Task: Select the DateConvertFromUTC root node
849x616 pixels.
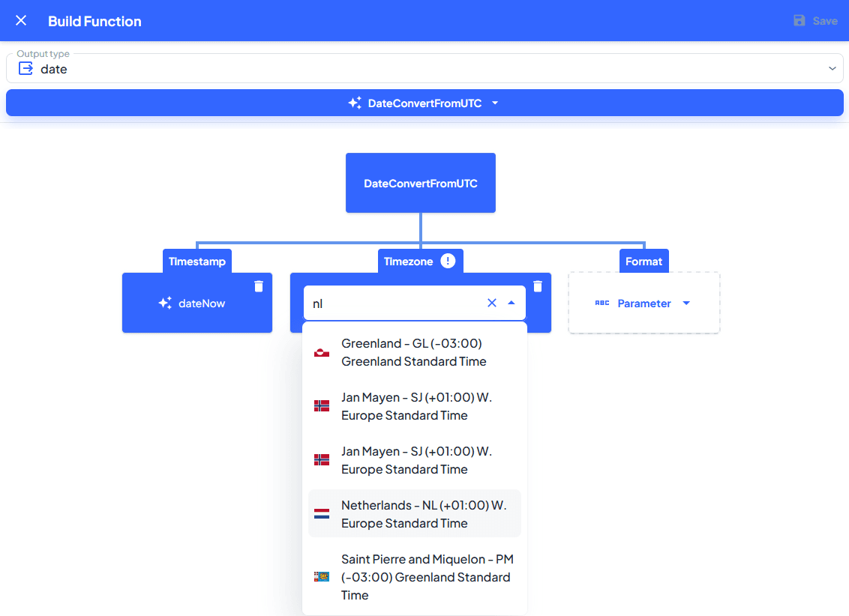Action: tap(421, 184)
